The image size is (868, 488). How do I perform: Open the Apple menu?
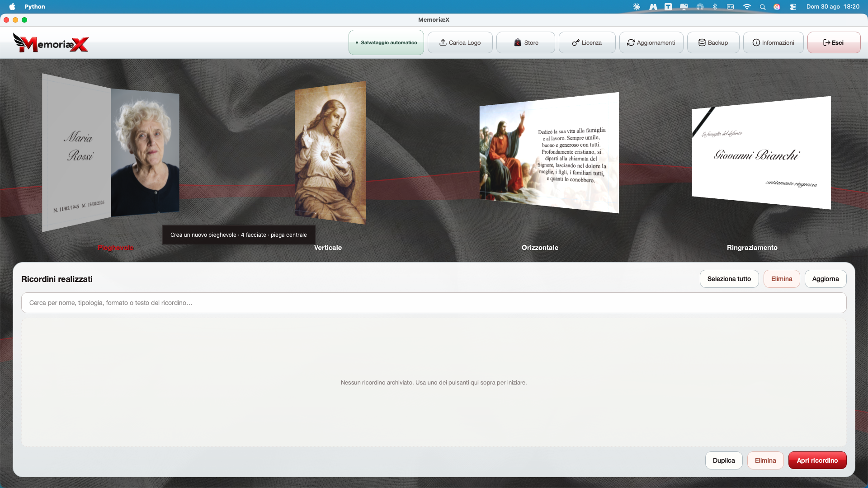[x=12, y=6]
